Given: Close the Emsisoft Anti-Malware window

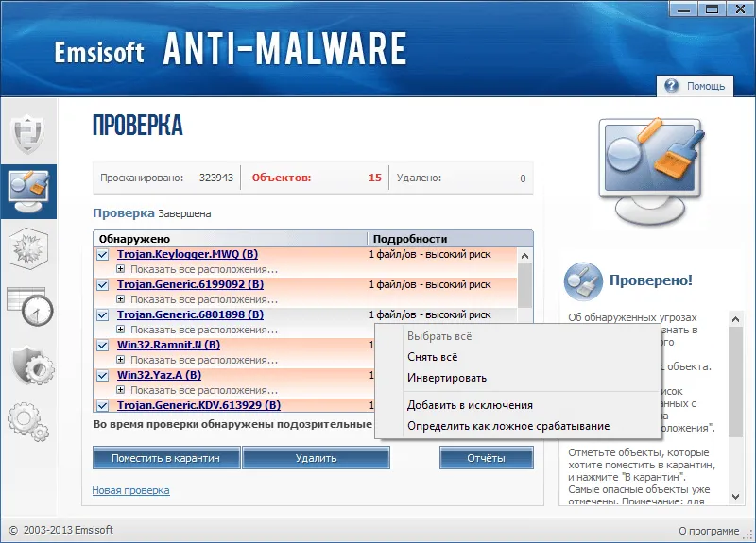Looking at the screenshot, I should [741, 8].
